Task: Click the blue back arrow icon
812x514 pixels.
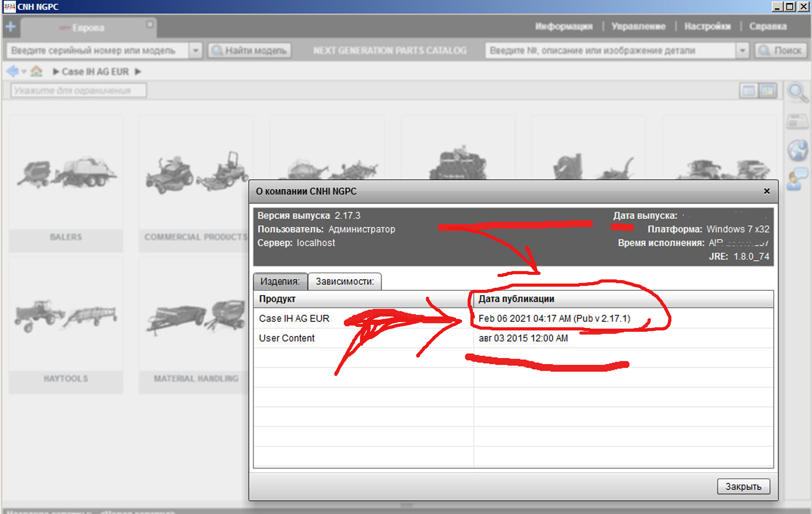Action: click(x=12, y=71)
